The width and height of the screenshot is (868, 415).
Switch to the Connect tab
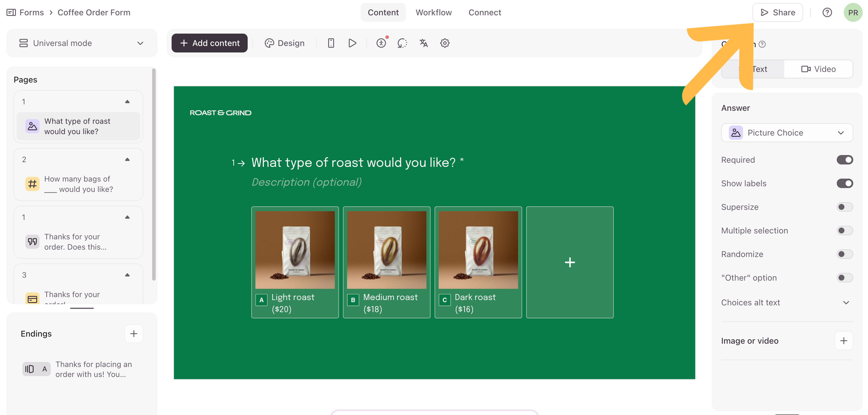[x=484, y=12]
